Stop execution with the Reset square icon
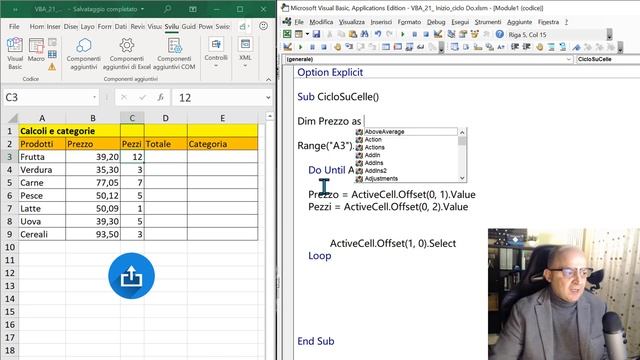The image size is (640, 360). [x=426, y=34]
